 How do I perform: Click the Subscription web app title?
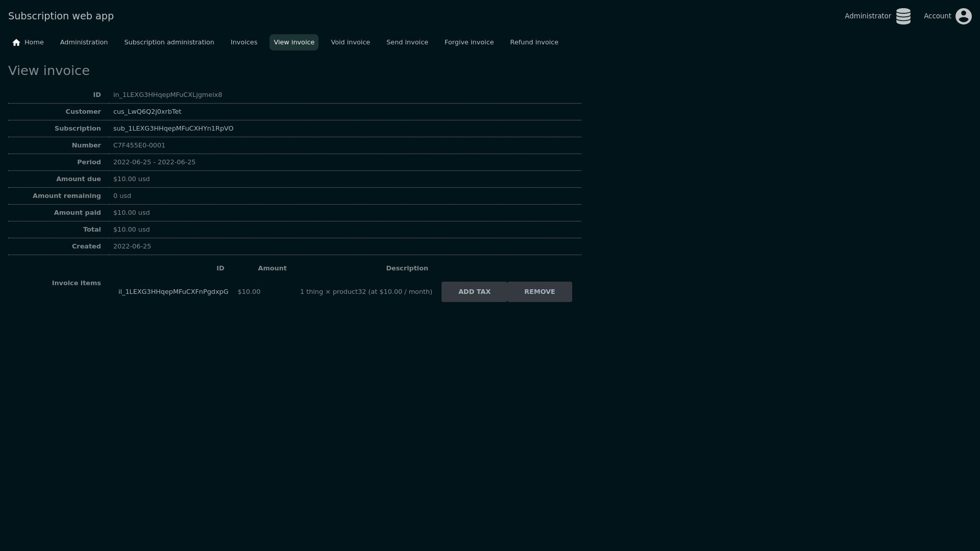click(x=61, y=16)
